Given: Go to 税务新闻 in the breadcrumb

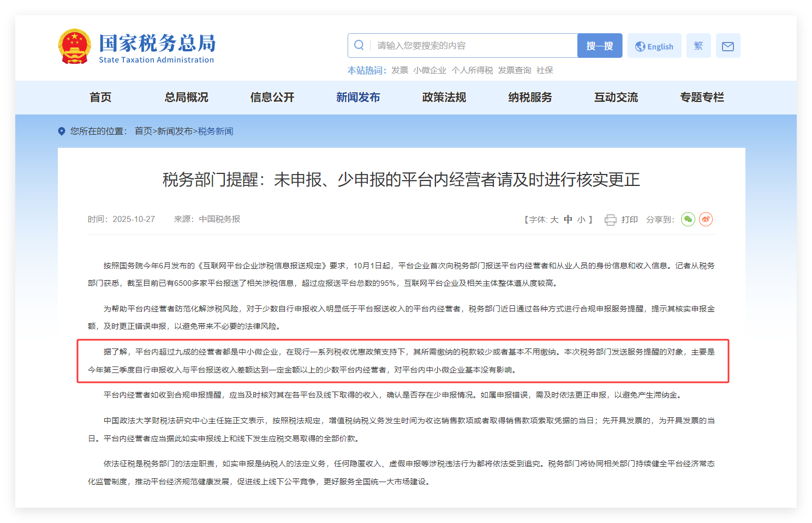Looking at the screenshot, I should [216, 131].
